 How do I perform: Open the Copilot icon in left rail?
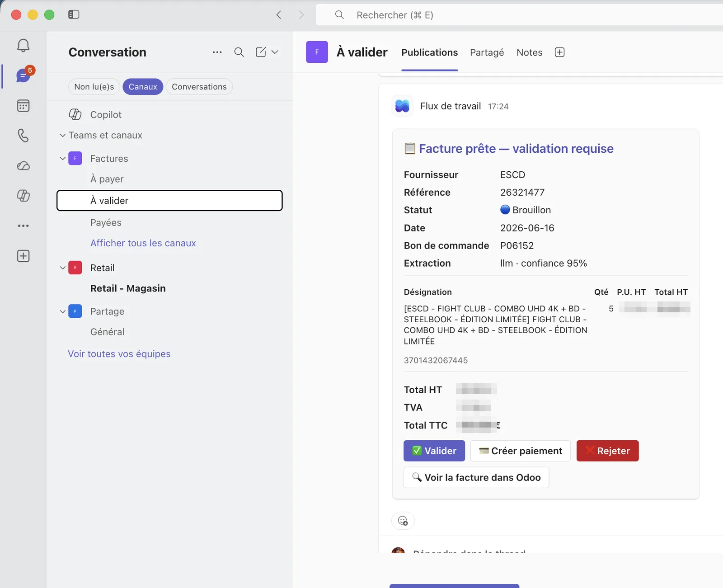tap(23, 195)
